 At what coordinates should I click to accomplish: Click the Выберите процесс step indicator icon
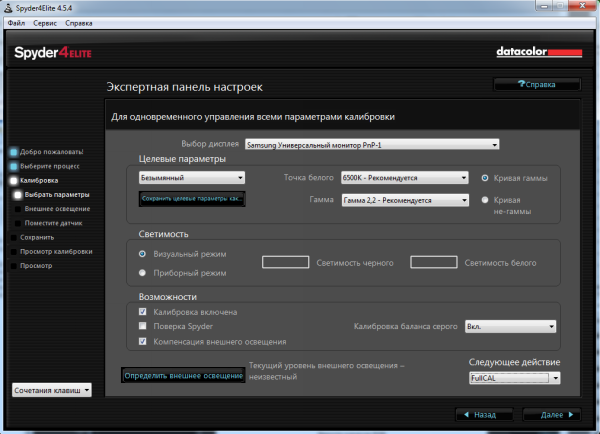14,166
